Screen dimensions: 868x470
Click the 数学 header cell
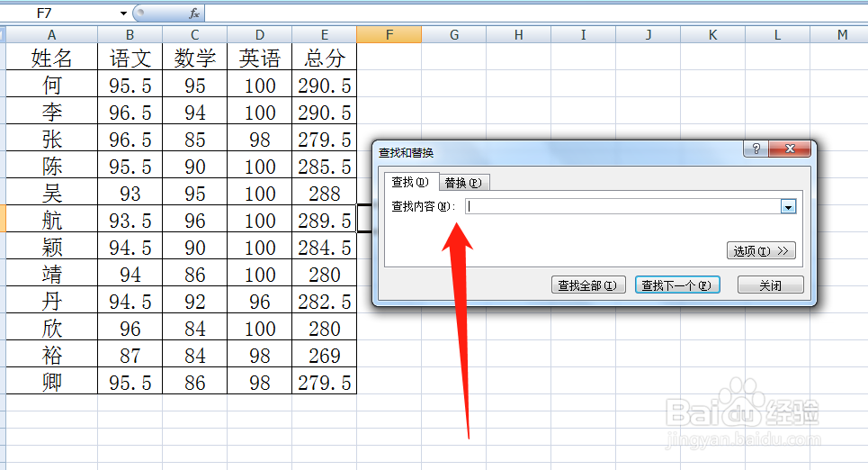click(x=195, y=57)
